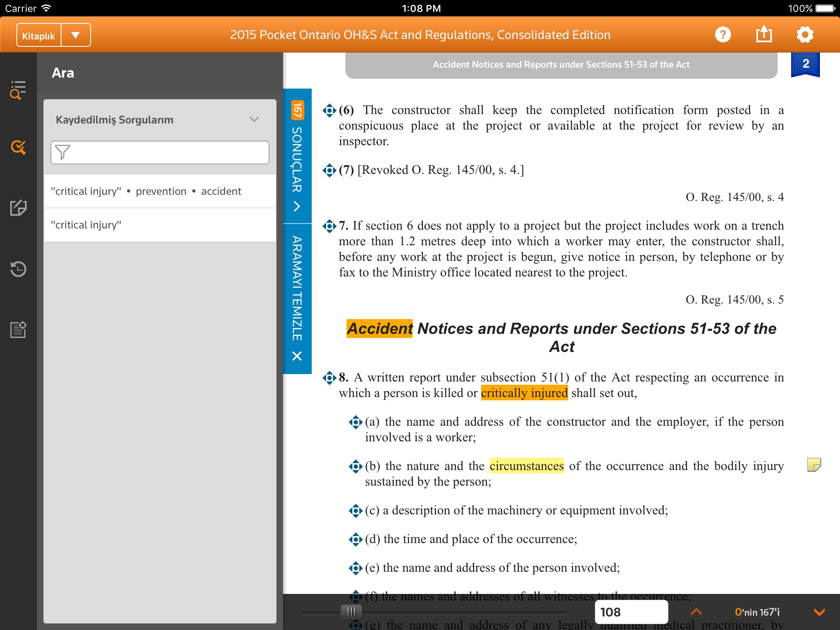This screenshot has width=840, height=630.
Task: Tap the share/export icon in toolbar
Action: pyautogui.click(x=765, y=35)
